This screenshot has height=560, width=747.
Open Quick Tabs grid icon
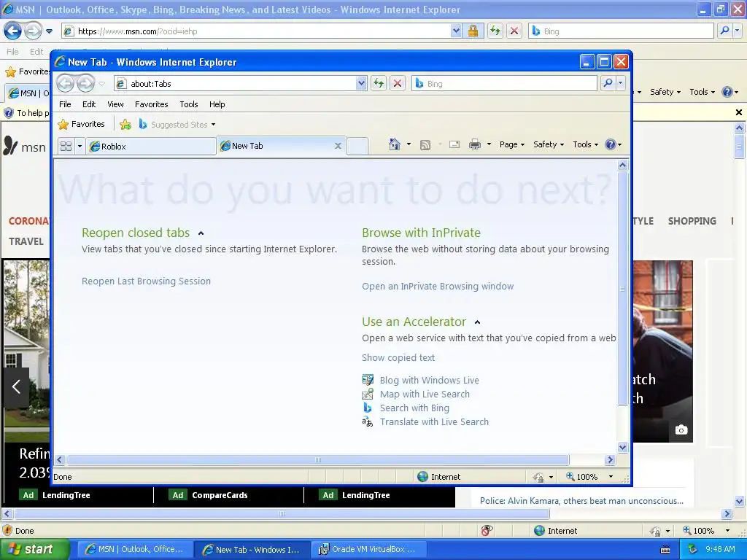click(x=66, y=146)
